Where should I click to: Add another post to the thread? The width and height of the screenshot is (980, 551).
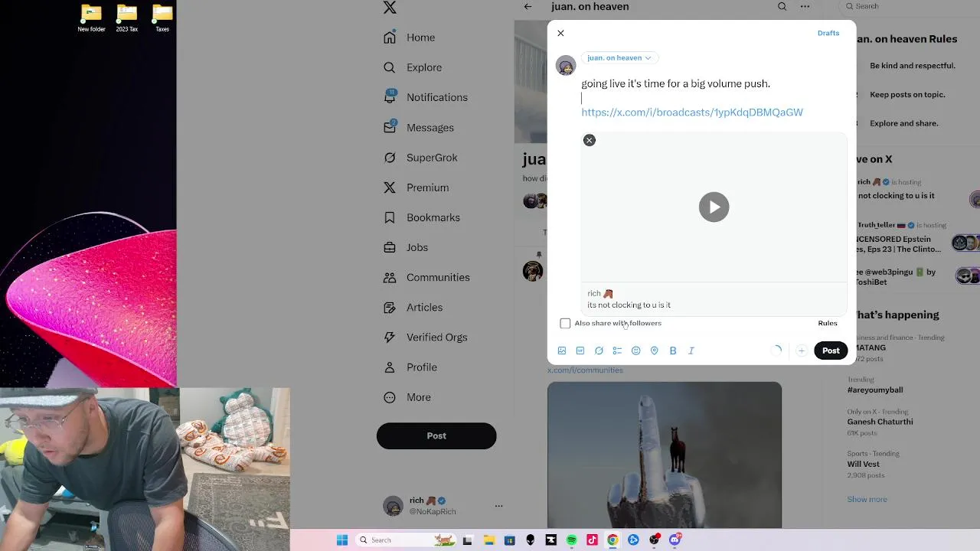pos(801,350)
